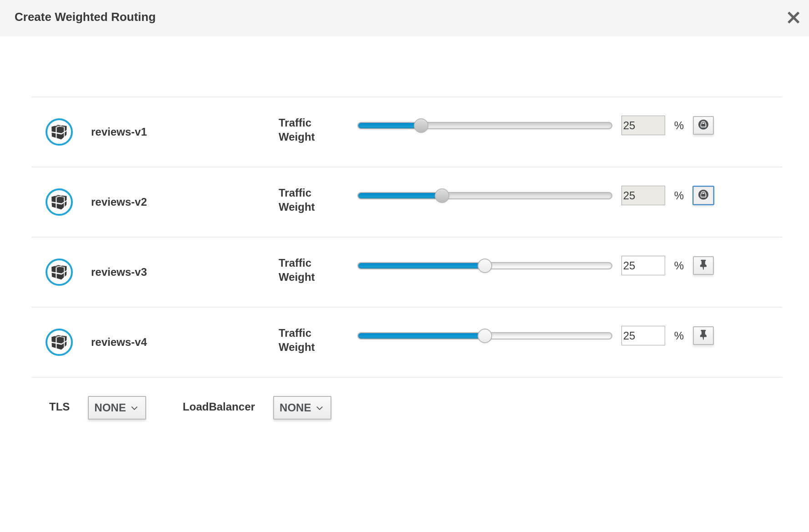Image resolution: width=809 pixels, height=532 pixels.
Task: Focus the reviews-v4 percentage input field
Action: pos(643,335)
